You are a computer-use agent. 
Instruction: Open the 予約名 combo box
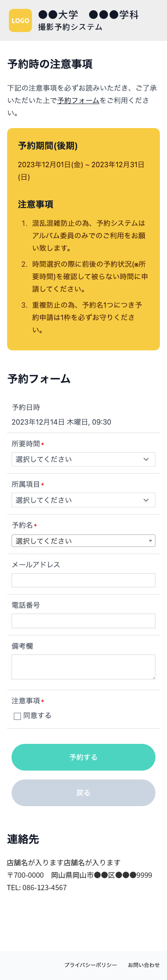[x=83, y=541]
